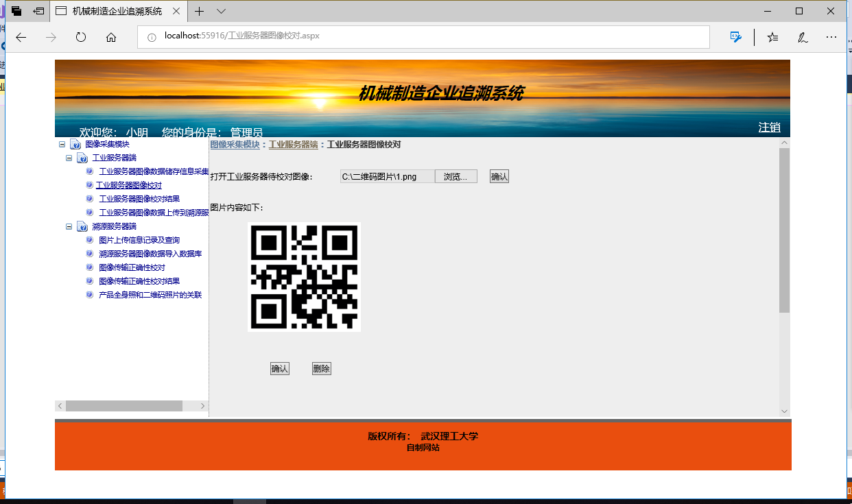Click 确认 button below the QR code
Image resolution: width=852 pixels, height=504 pixels.
pyautogui.click(x=280, y=369)
